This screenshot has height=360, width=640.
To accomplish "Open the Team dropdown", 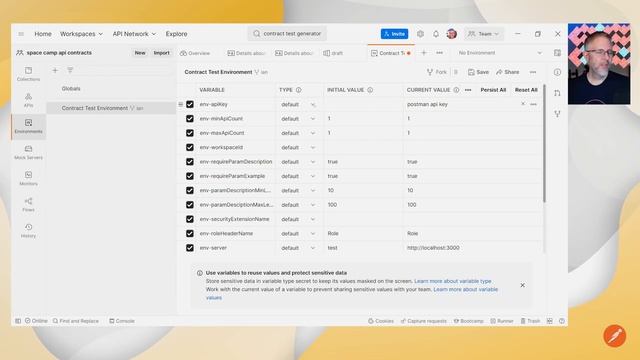I will [484, 34].
